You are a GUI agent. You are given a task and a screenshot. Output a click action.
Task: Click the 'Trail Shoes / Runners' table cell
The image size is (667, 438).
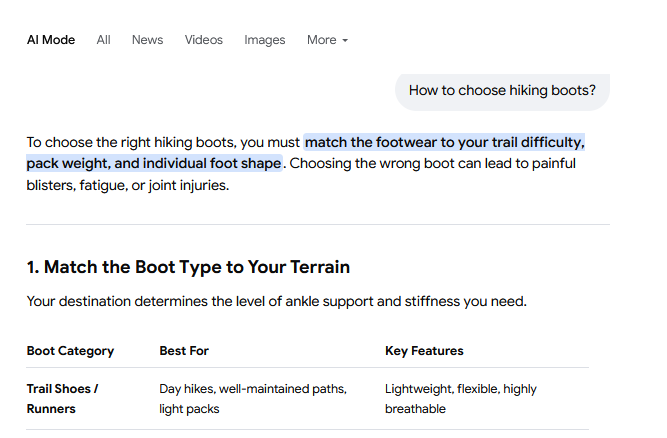pyautogui.click(x=62, y=399)
